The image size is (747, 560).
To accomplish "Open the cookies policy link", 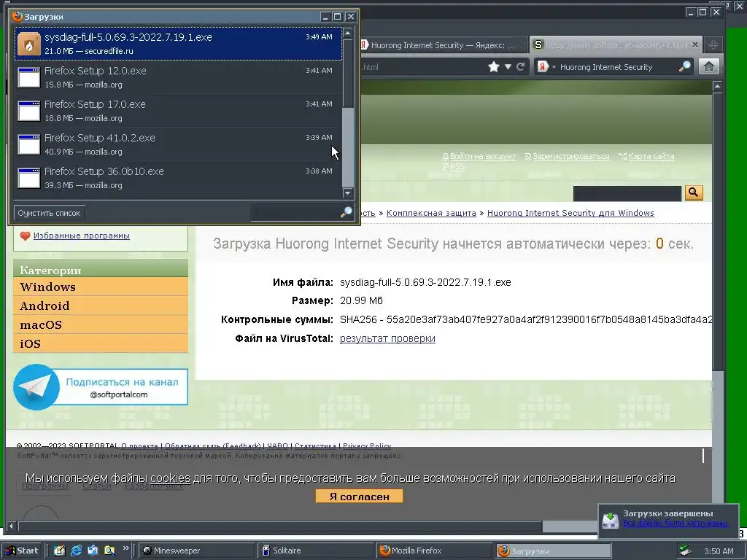I will point(170,478).
